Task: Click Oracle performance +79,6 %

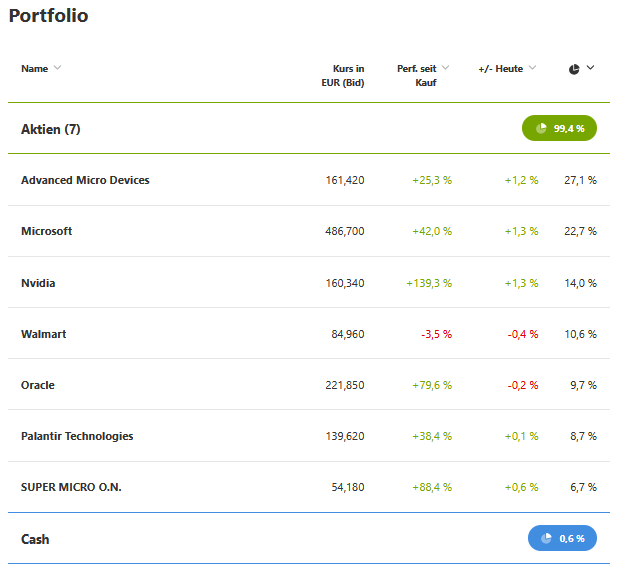Action: pyautogui.click(x=432, y=385)
